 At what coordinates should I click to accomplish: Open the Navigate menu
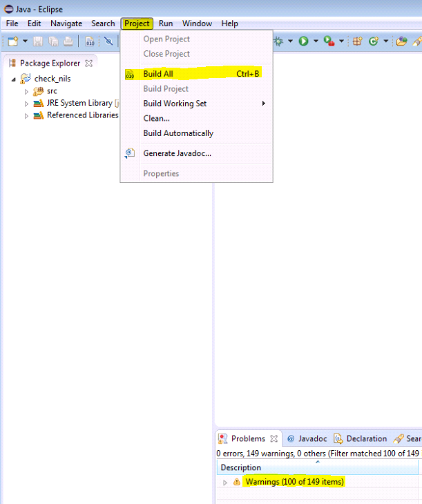[x=66, y=23]
